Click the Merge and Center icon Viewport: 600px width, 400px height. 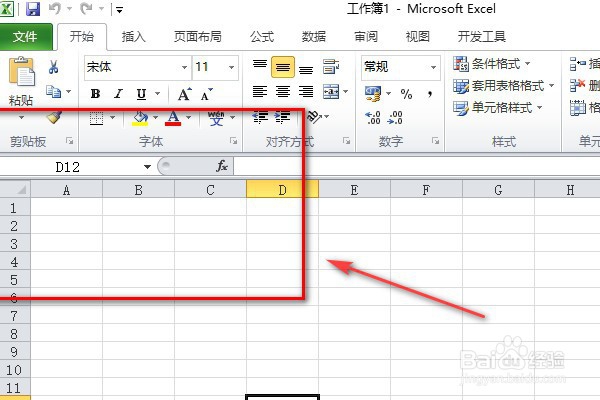point(331,92)
